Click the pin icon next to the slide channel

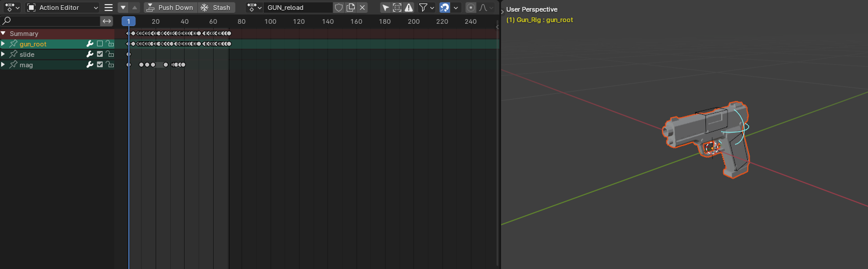click(x=13, y=54)
